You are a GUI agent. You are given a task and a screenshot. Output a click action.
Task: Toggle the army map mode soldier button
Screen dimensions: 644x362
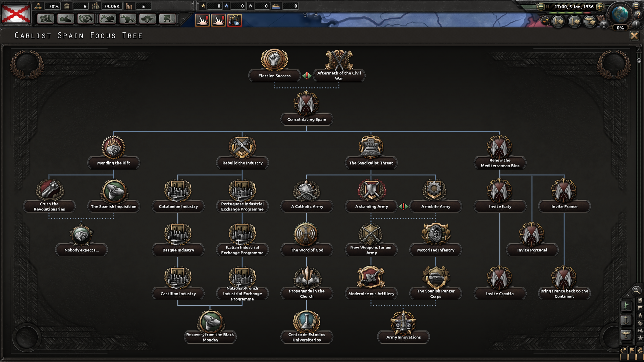pyautogui.click(x=626, y=306)
